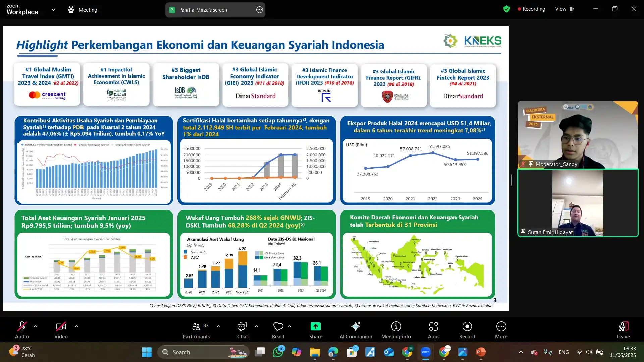The image size is (644, 362).
Task: Open the Participants panel
Action: (196, 330)
